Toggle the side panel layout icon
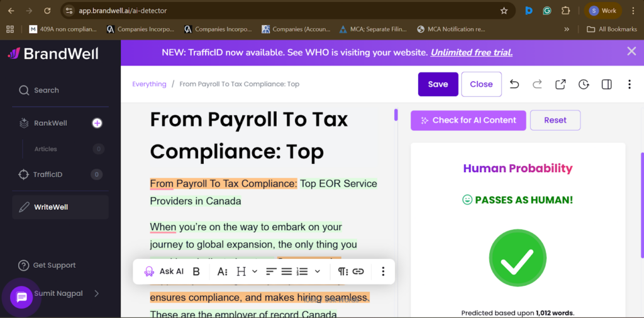Screen dimensions: 644x318 [x=607, y=84]
